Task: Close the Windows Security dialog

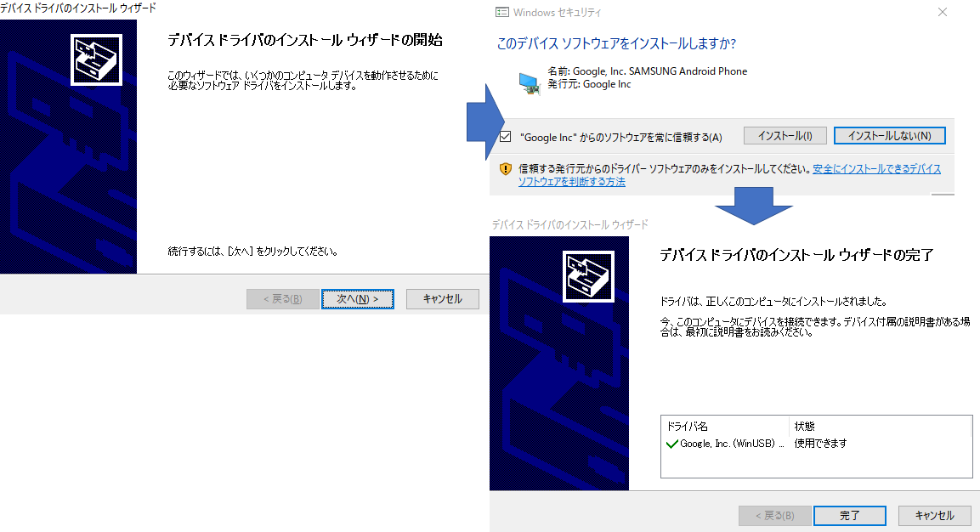Action: click(x=943, y=12)
